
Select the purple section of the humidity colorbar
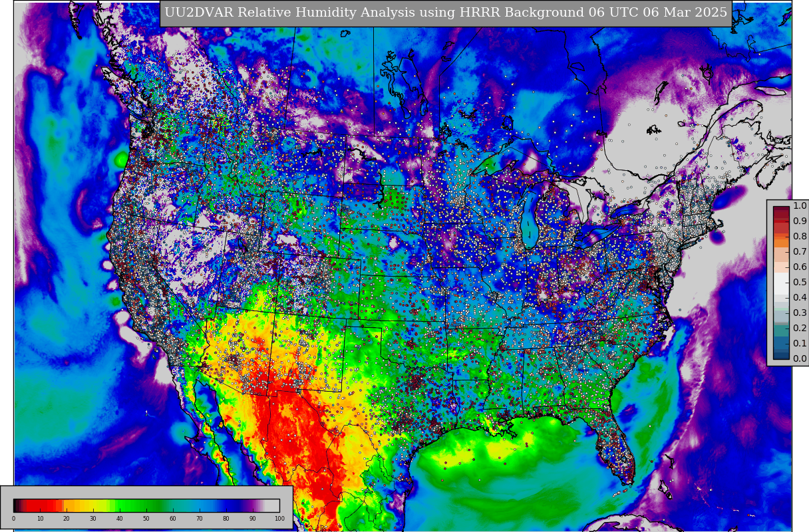tap(251, 505)
